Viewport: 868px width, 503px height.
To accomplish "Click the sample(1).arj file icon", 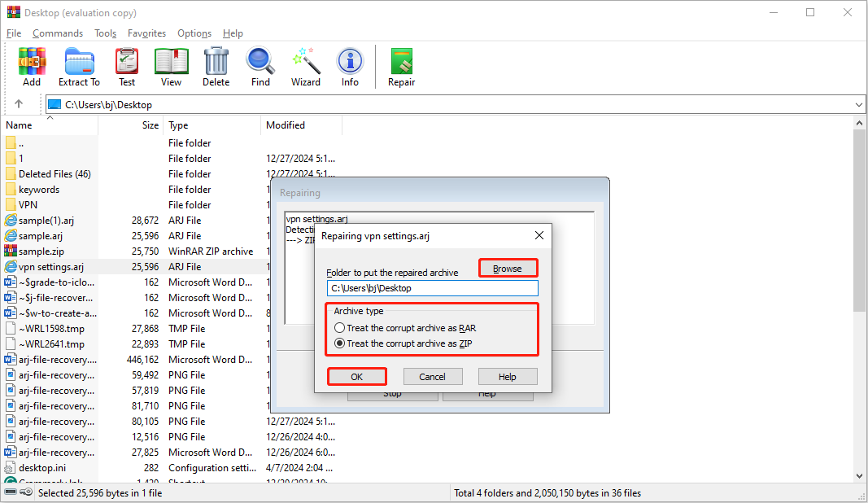I will pyautogui.click(x=11, y=220).
